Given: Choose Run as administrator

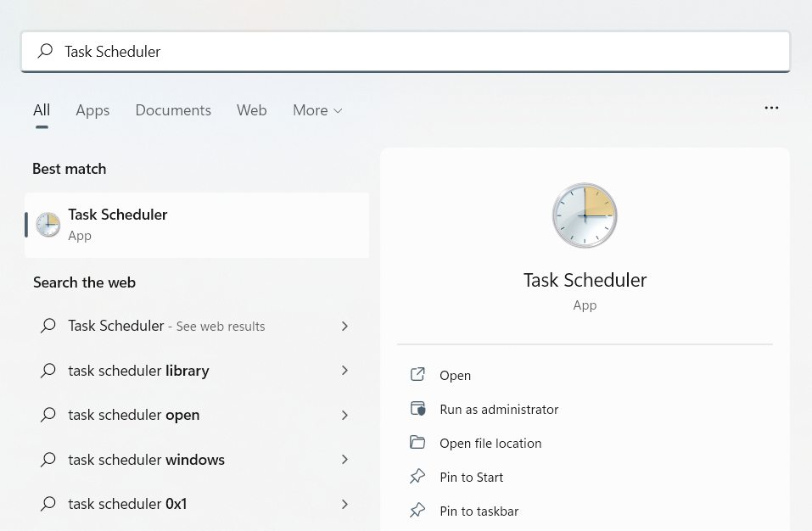Looking at the screenshot, I should click(499, 410).
